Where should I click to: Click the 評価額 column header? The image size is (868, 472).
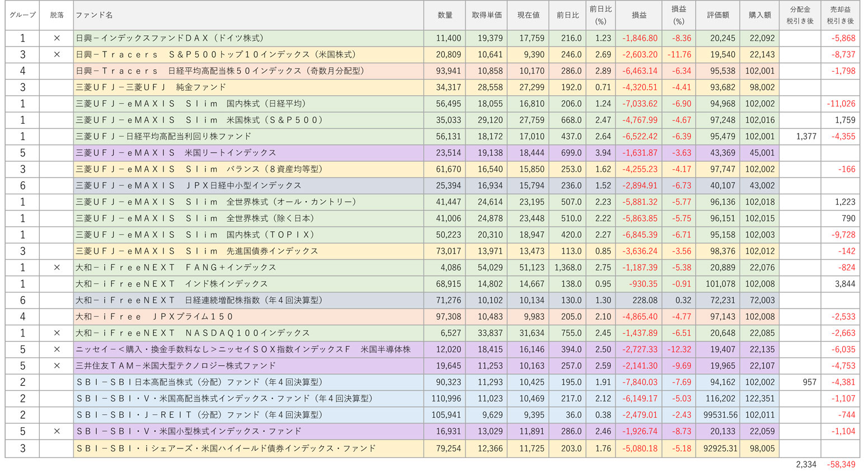click(x=717, y=15)
